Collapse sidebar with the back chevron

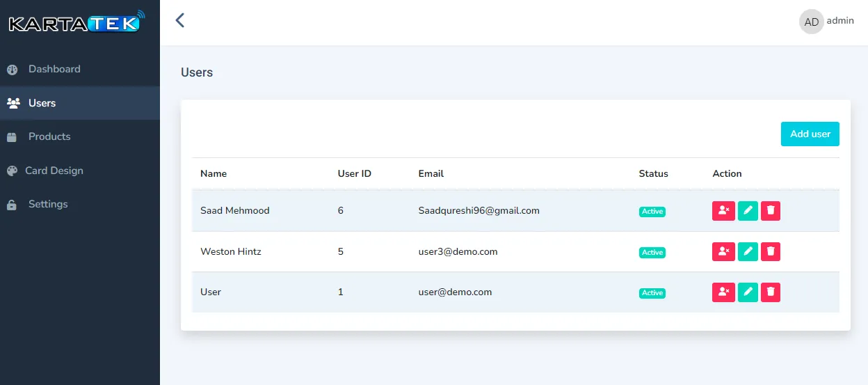coord(180,20)
